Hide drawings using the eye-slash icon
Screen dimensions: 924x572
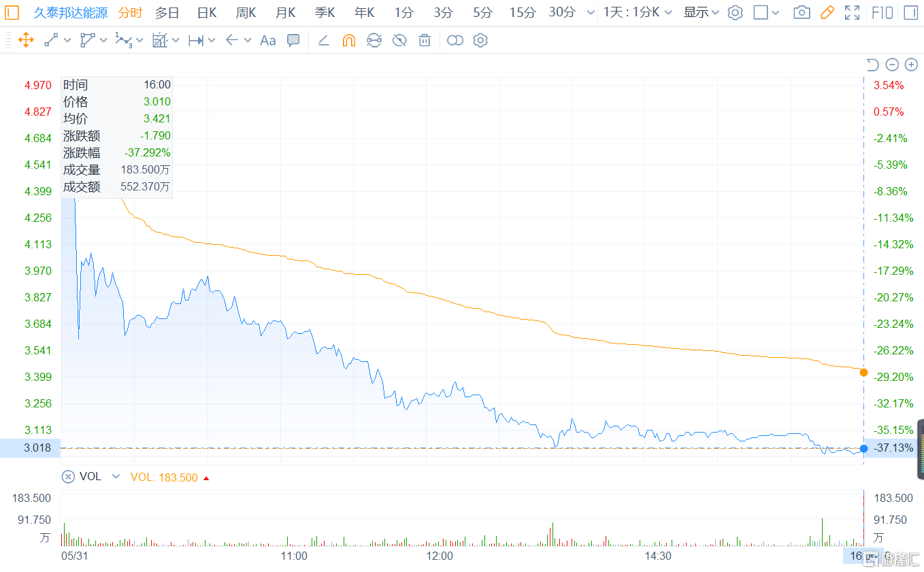(399, 41)
